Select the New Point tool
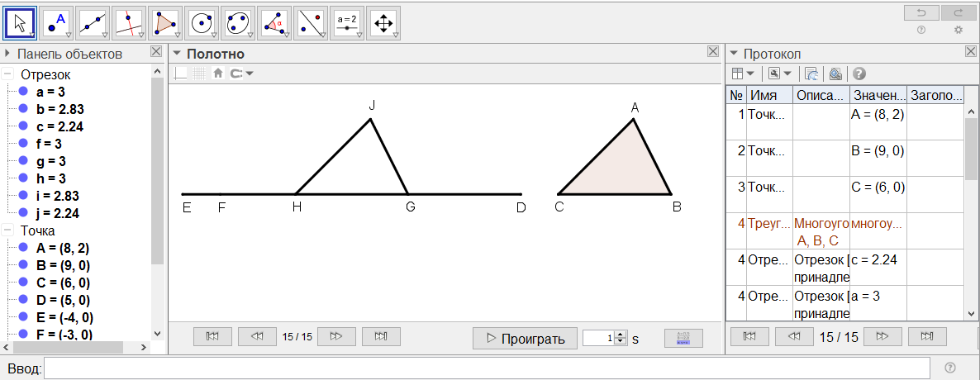Image resolution: width=980 pixels, height=380 pixels. [x=55, y=23]
